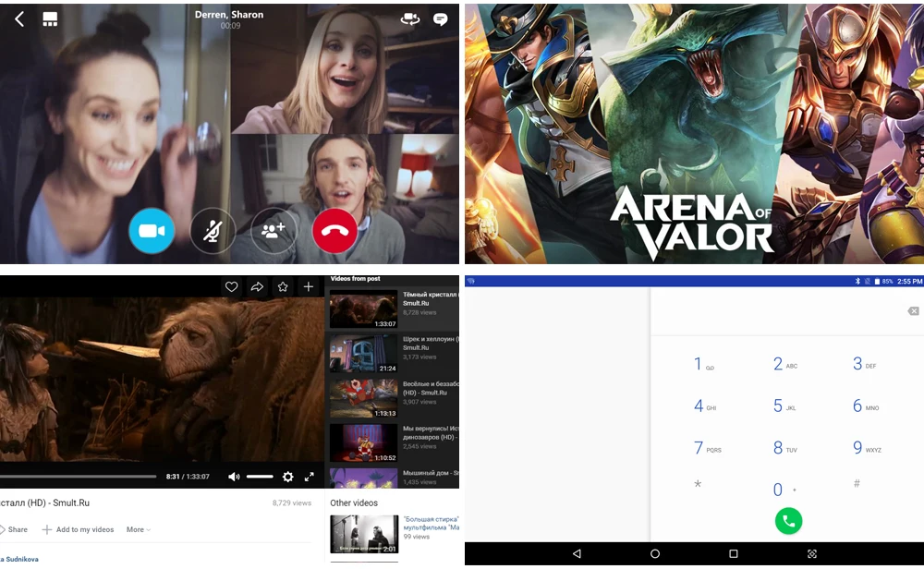Tap the green call button in the dialer
The image size is (924, 569).
pyautogui.click(x=788, y=521)
